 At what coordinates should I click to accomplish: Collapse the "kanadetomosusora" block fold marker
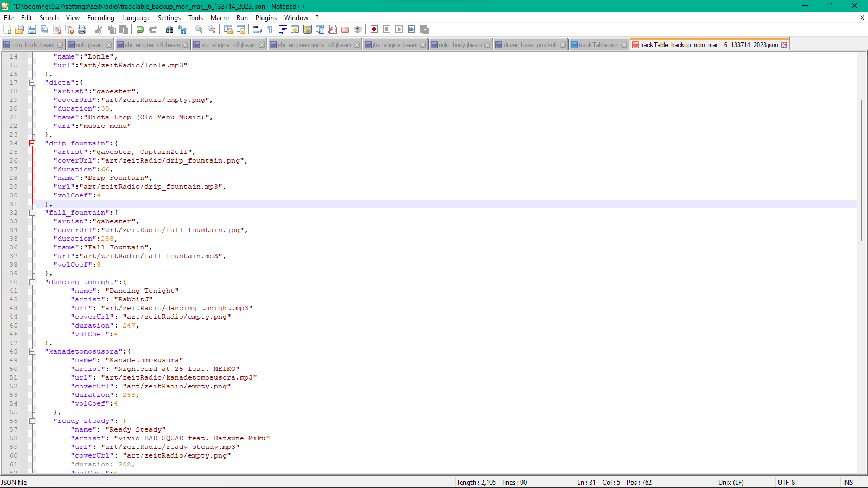32,351
